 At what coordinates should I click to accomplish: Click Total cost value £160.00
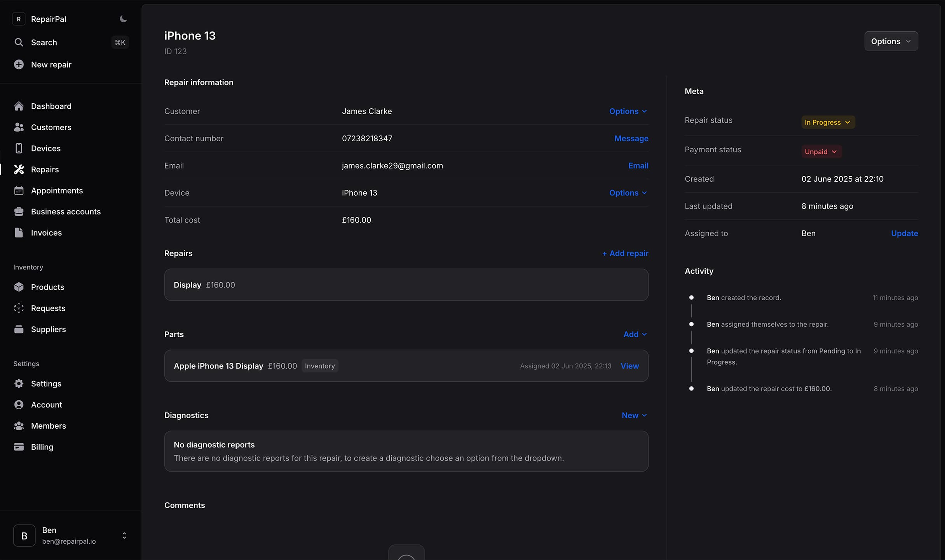point(356,220)
